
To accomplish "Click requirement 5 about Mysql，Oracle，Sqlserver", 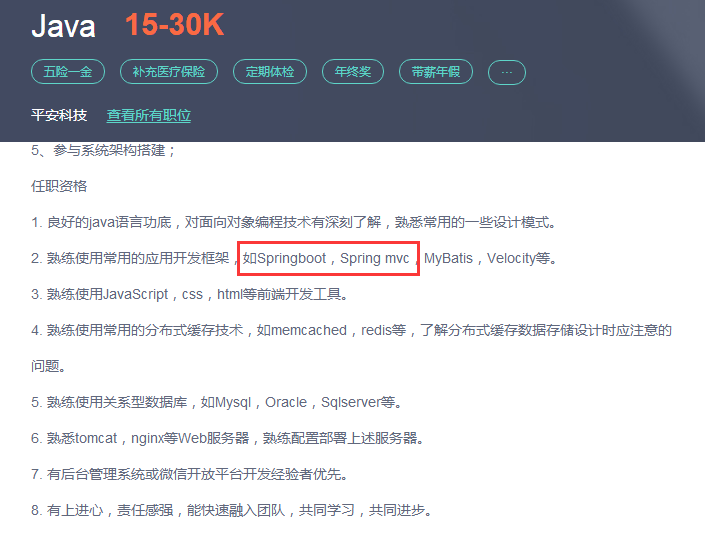I will click(216, 403).
